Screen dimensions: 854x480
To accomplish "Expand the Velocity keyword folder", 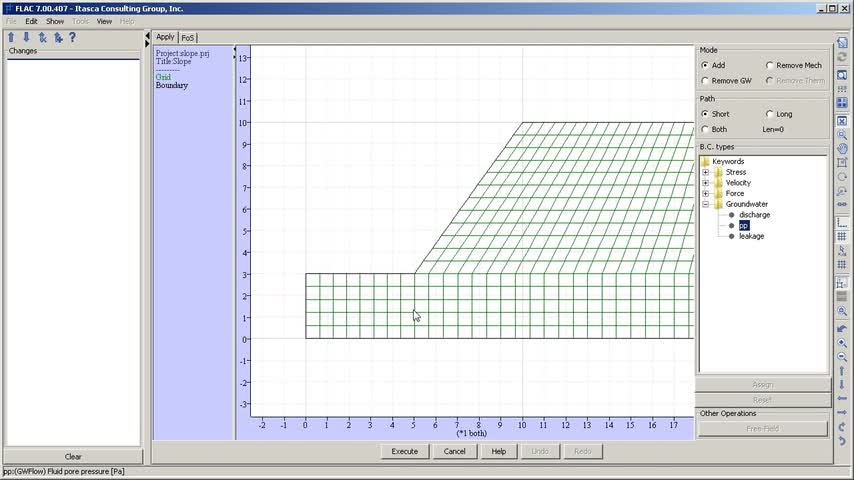I will [x=705, y=183].
